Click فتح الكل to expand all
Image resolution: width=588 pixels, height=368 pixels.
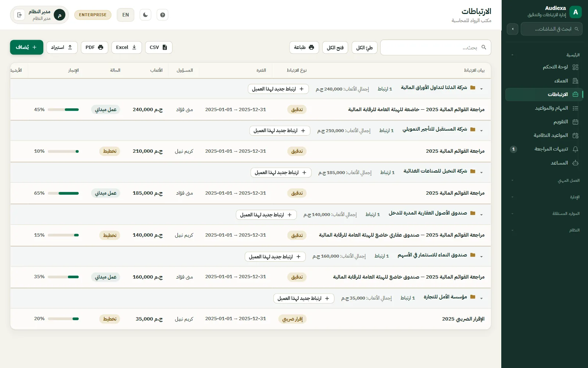tap(335, 47)
